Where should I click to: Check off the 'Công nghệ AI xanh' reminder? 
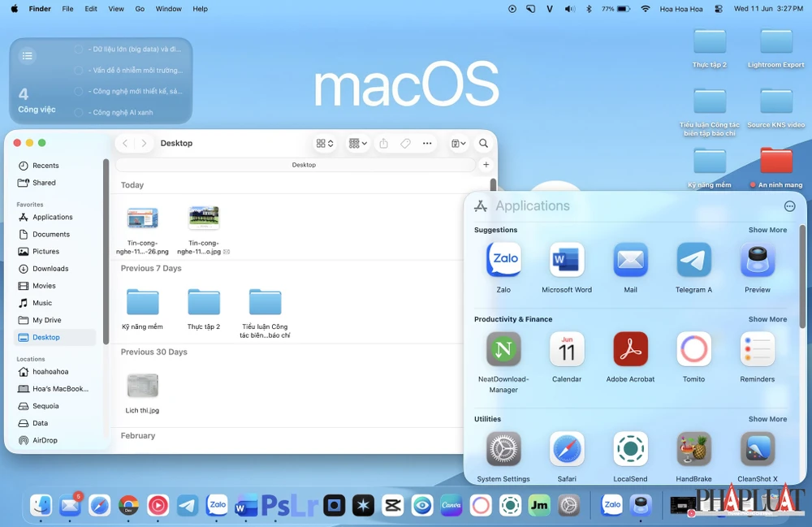[79, 113]
